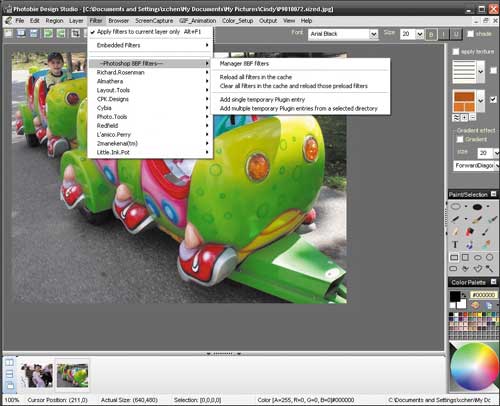Open the Color_Setup menu

click(237, 21)
